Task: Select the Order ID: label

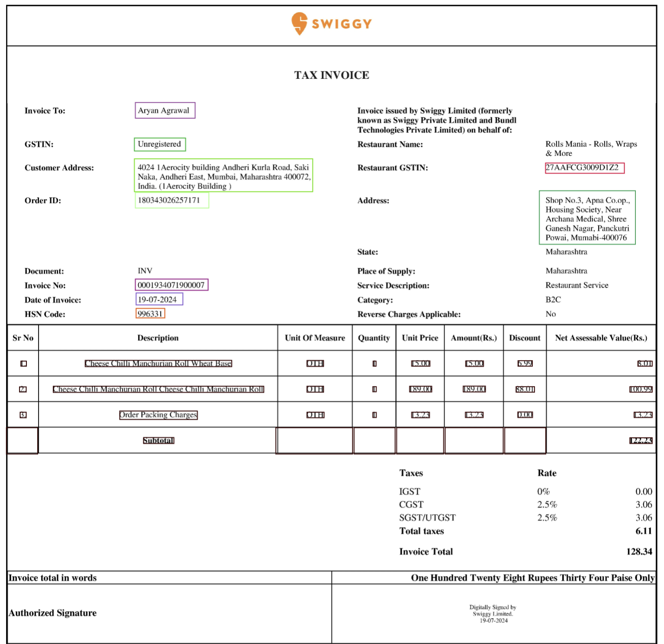Action: [x=43, y=201]
